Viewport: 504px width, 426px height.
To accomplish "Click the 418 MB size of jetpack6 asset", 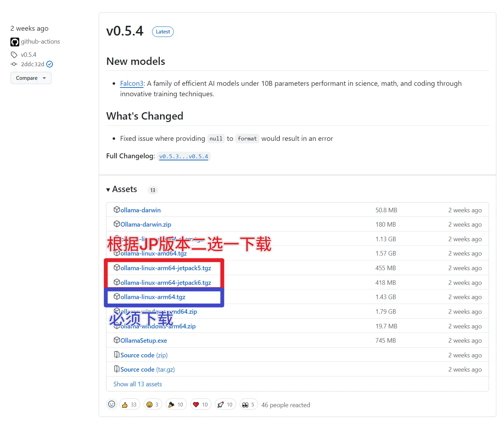I will [x=385, y=283].
